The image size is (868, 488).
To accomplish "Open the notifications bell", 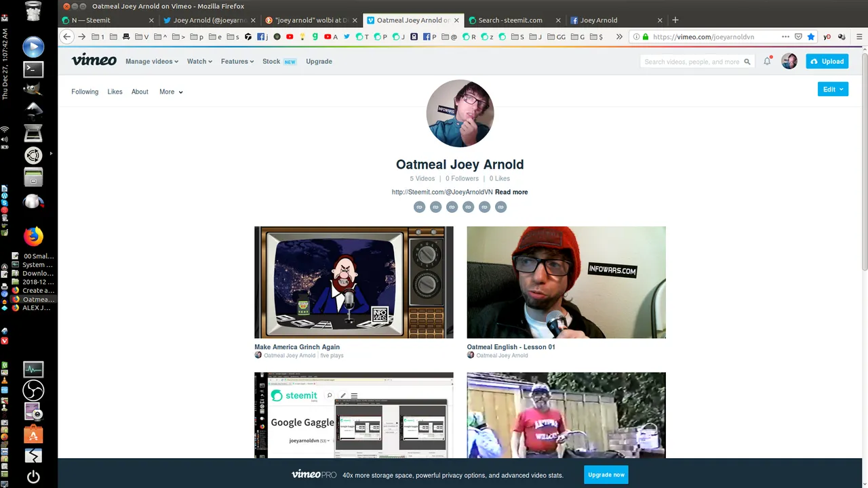I will (768, 61).
